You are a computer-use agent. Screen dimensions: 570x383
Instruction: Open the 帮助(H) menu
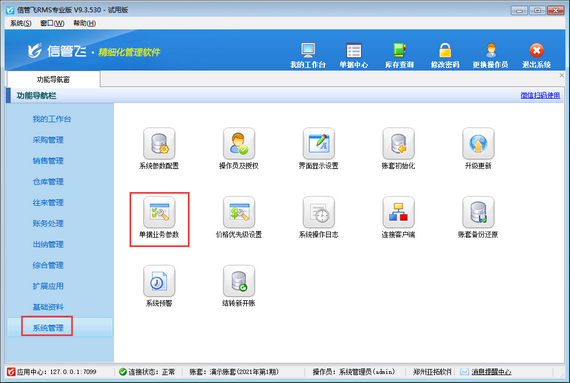click(85, 23)
